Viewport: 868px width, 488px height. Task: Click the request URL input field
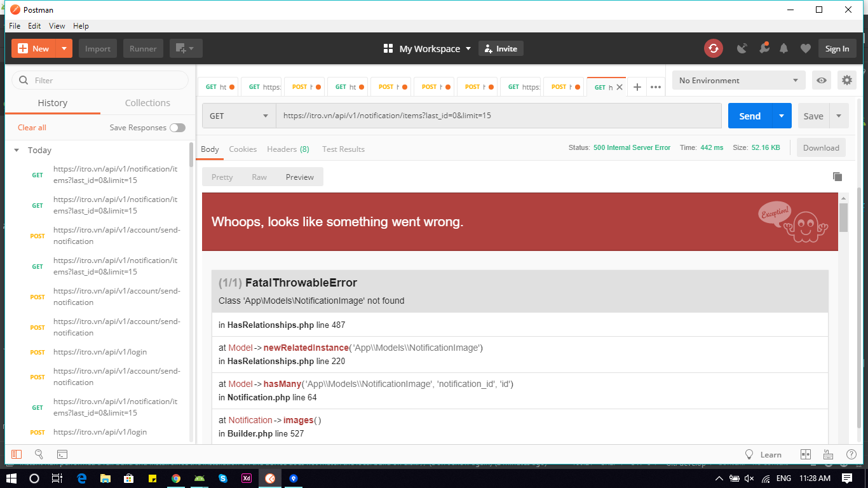(x=498, y=116)
